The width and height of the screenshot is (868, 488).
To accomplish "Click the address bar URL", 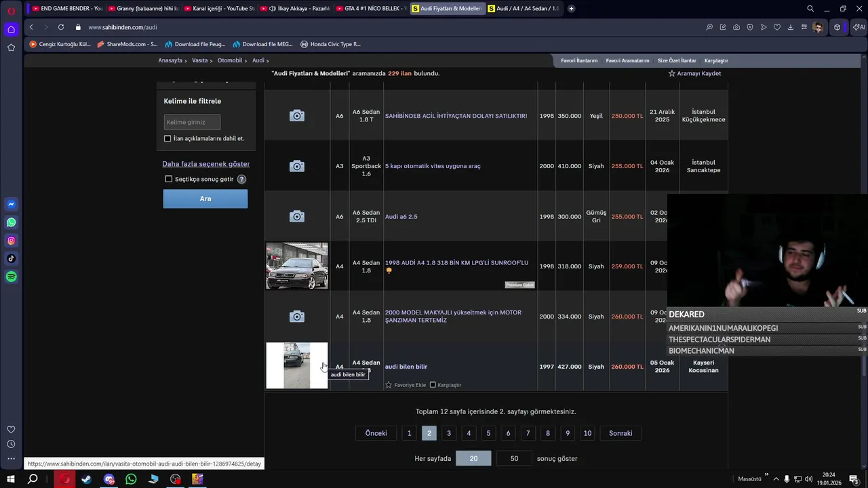I will click(122, 27).
